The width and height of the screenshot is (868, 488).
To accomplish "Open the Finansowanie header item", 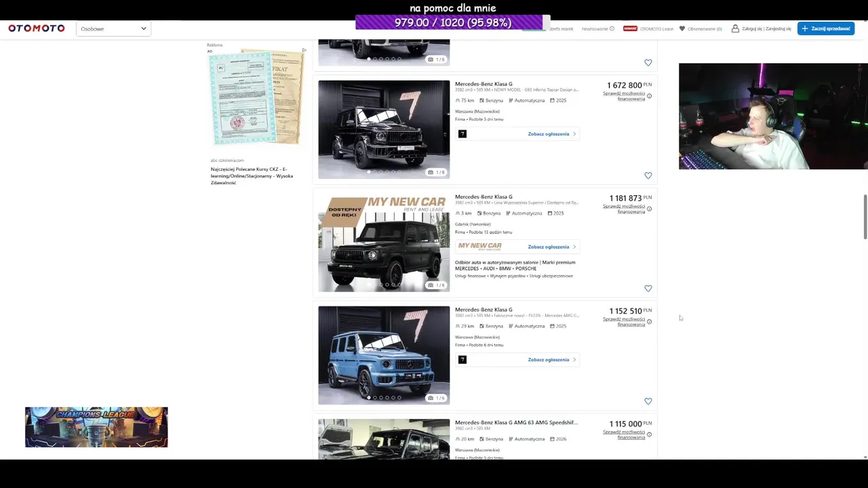I will click(595, 28).
